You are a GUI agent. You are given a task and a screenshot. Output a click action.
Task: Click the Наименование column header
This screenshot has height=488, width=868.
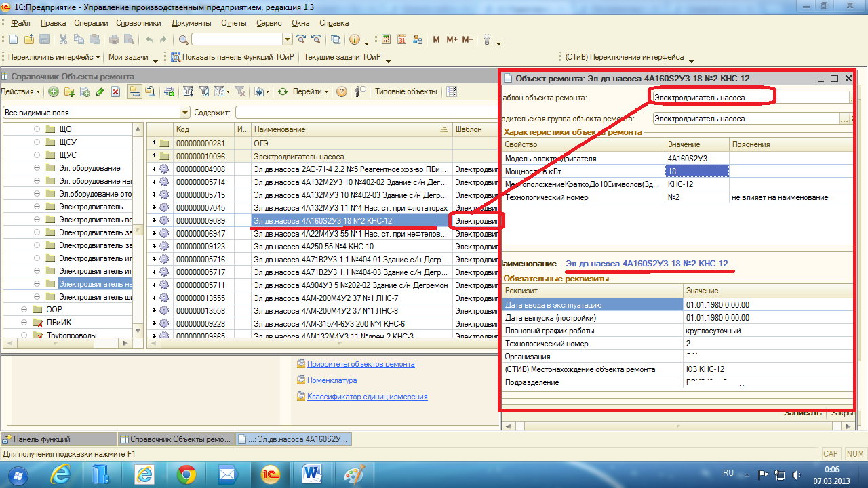[x=351, y=129]
